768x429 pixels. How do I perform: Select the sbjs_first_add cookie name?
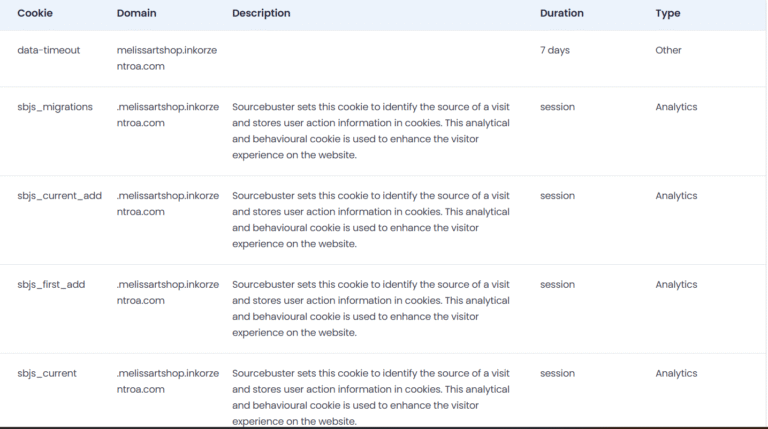pyautogui.click(x=51, y=285)
